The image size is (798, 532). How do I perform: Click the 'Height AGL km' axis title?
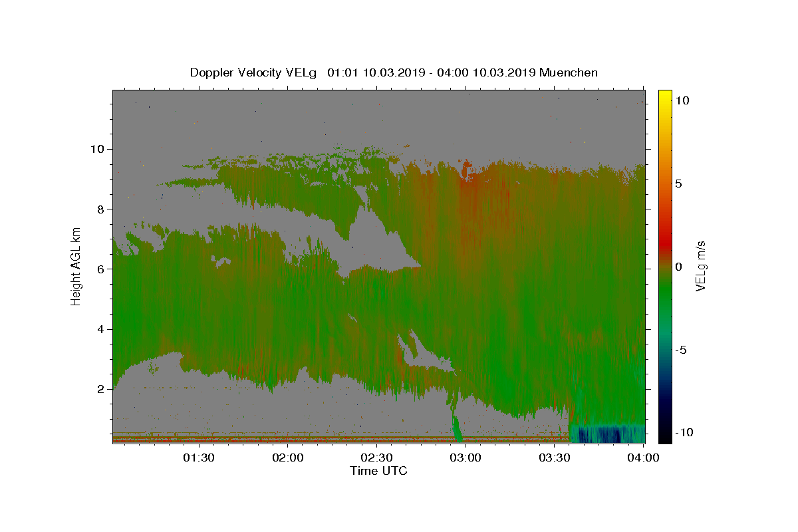pos(76,266)
